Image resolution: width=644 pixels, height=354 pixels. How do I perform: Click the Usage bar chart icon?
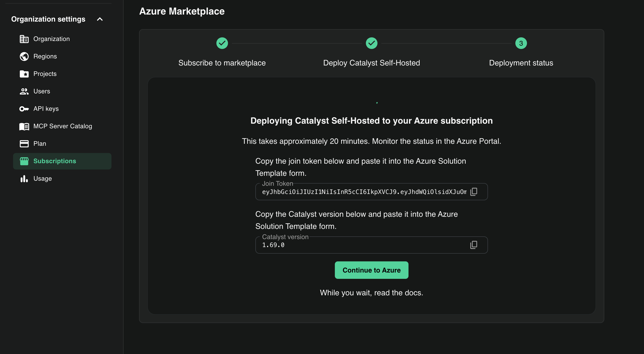(x=24, y=179)
